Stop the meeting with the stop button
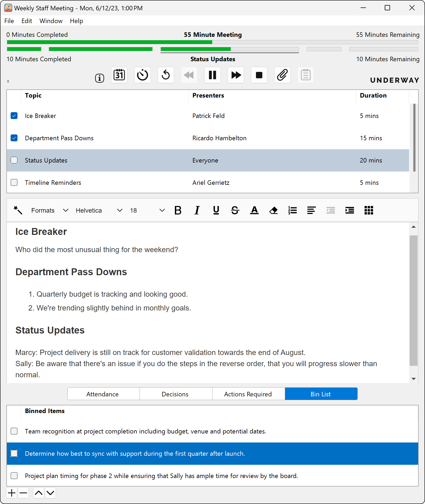 tap(259, 75)
